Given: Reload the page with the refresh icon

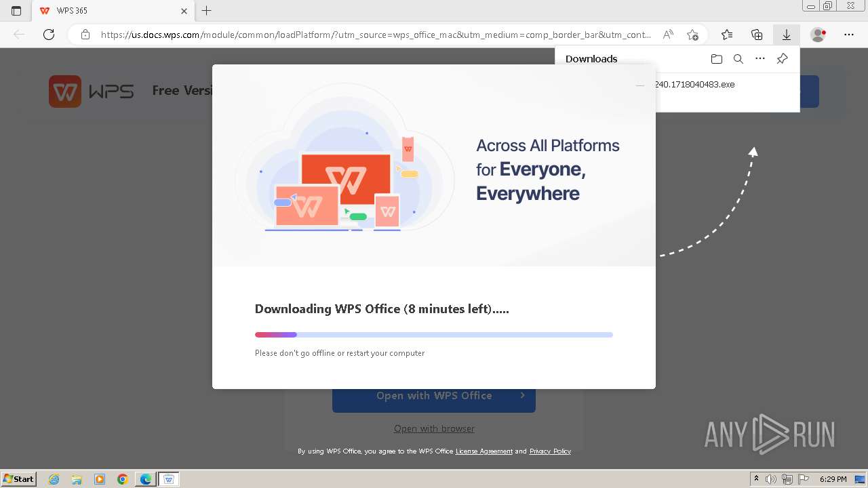Looking at the screenshot, I should point(49,35).
